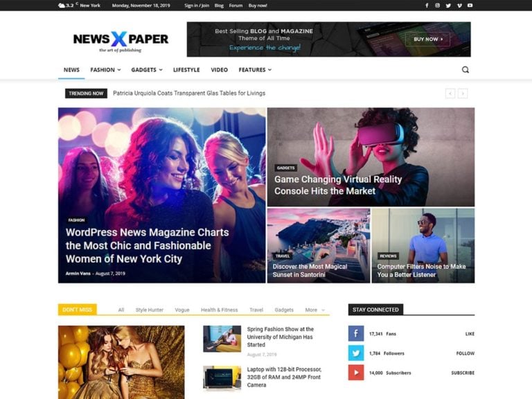The width and height of the screenshot is (532, 399).
Task: Open the Twitter icon in top bar
Action: tap(448, 6)
